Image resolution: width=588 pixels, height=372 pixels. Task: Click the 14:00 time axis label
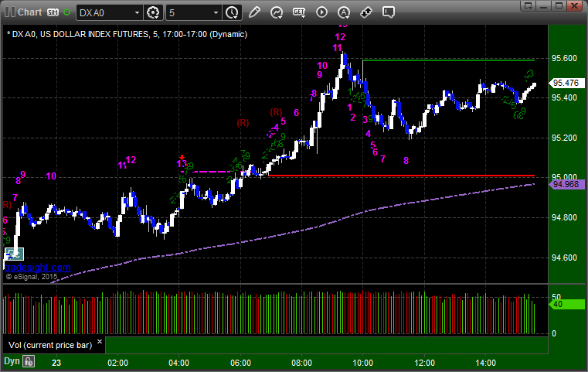(x=486, y=363)
